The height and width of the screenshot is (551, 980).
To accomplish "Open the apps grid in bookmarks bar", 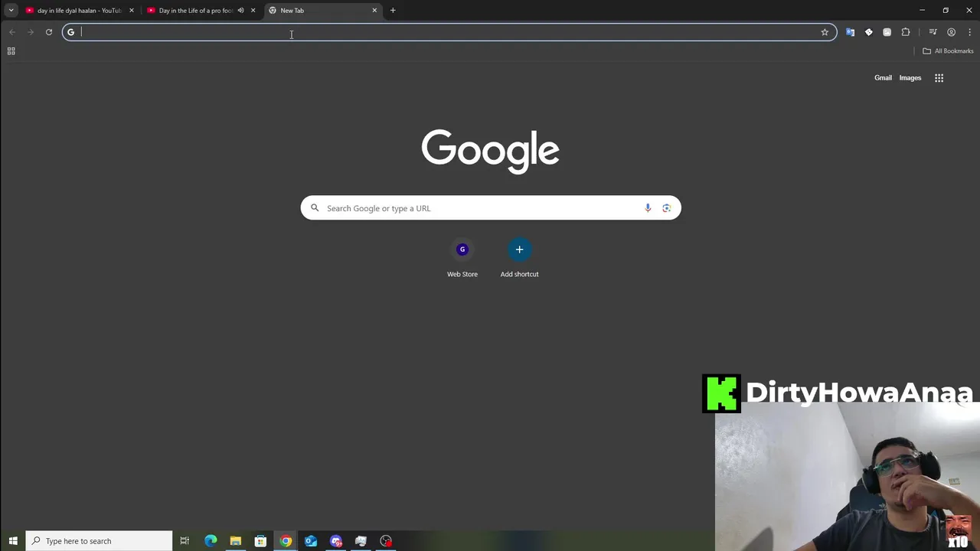I will (x=11, y=51).
